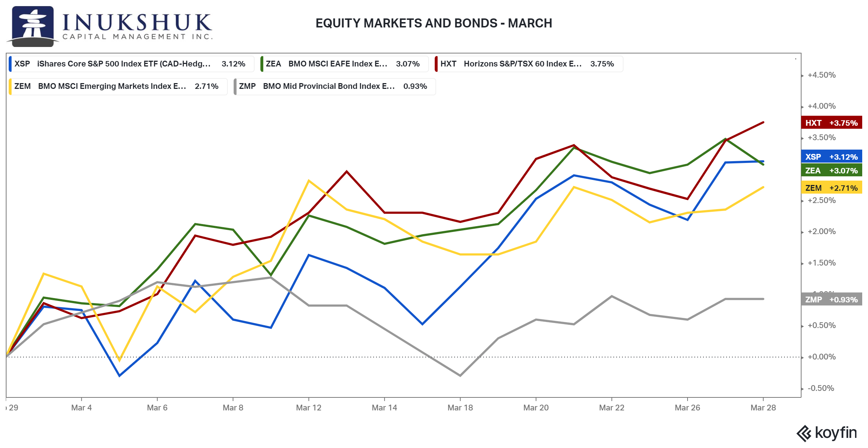Viewport: 868px width, 448px height.
Task: Click the yellow ZEM color bar
Action: click(10, 86)
